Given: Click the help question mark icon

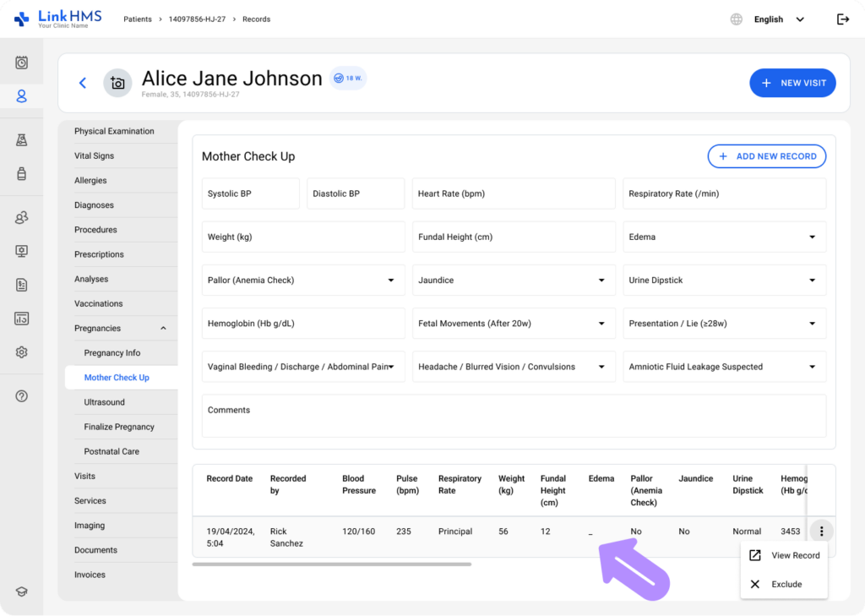Looking at the screenshot, I should point(22,396).
